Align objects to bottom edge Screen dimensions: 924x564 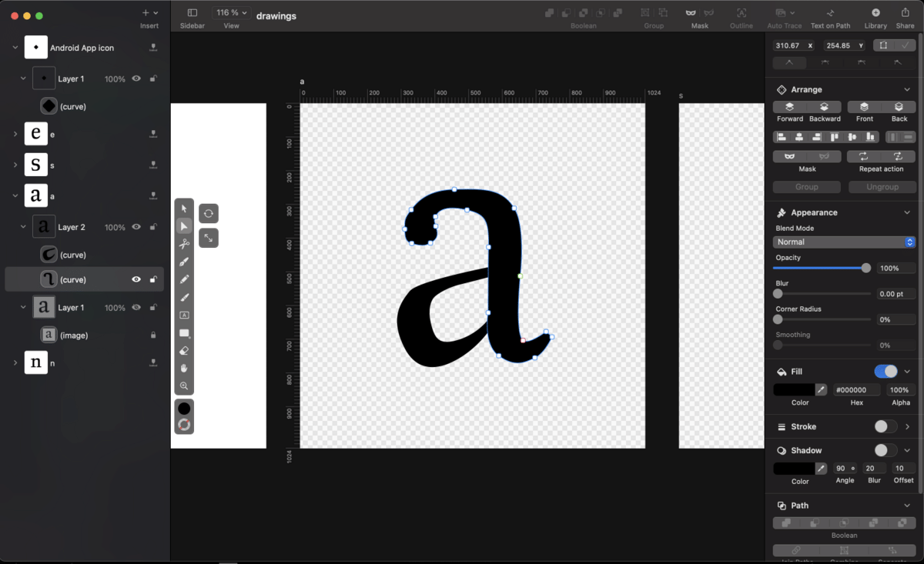pyautogui.click(x=871, y=137)
